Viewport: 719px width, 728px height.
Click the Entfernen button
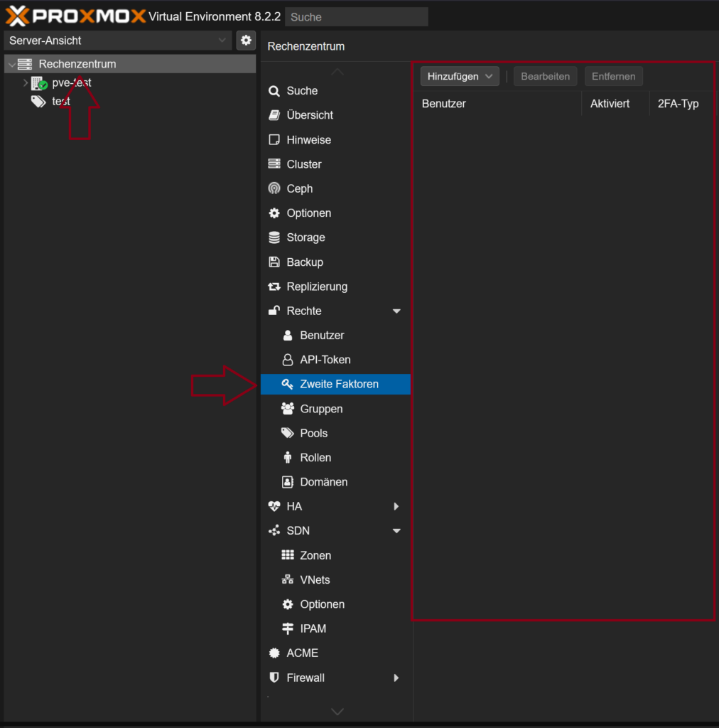(613, 76)
